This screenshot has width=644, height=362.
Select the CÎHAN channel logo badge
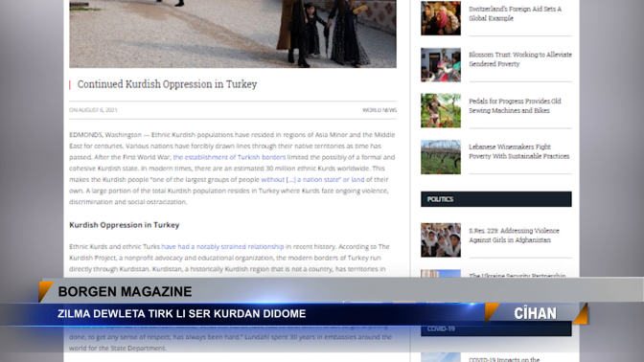point(536,313)
